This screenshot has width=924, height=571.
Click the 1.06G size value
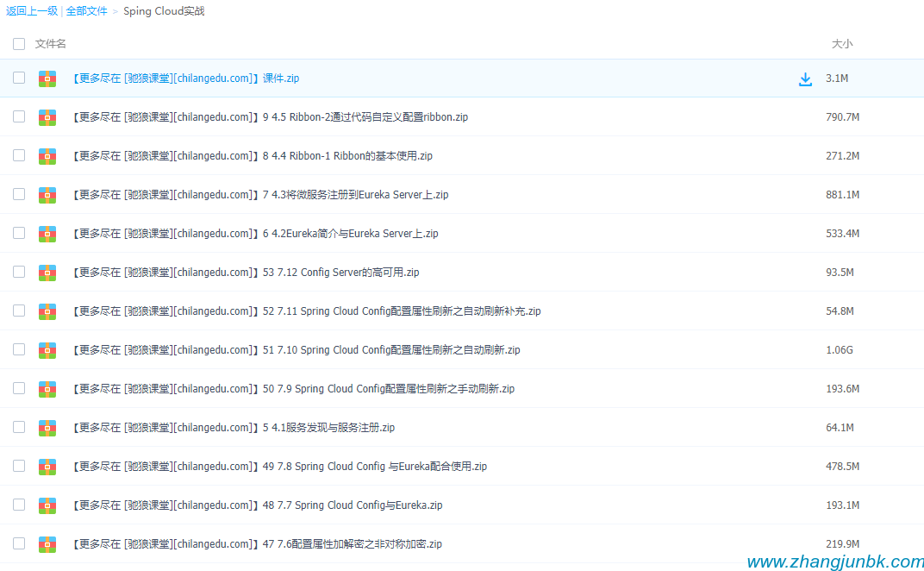[840, 350]
